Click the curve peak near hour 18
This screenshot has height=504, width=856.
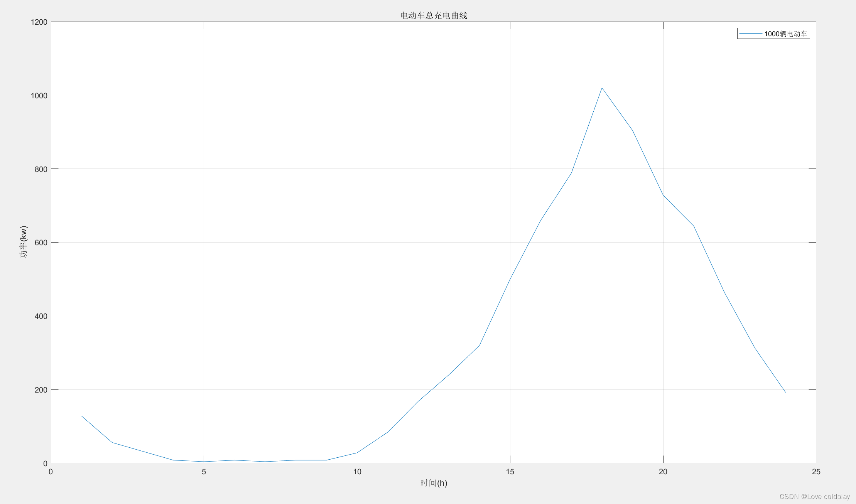(602, 88)
